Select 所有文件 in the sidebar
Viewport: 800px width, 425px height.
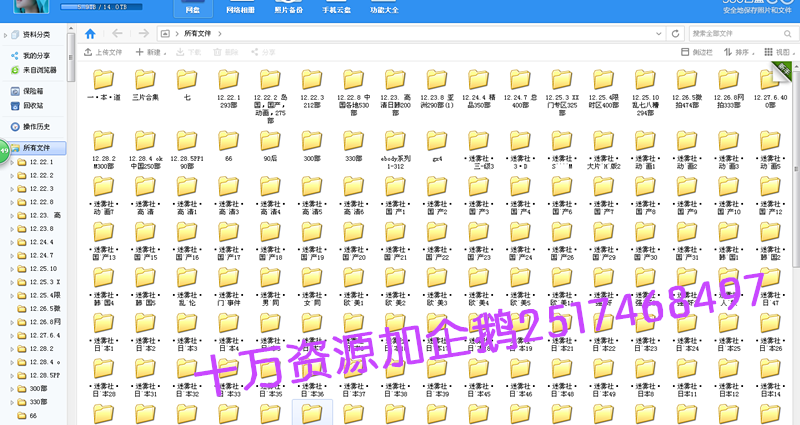coord(38,148)
